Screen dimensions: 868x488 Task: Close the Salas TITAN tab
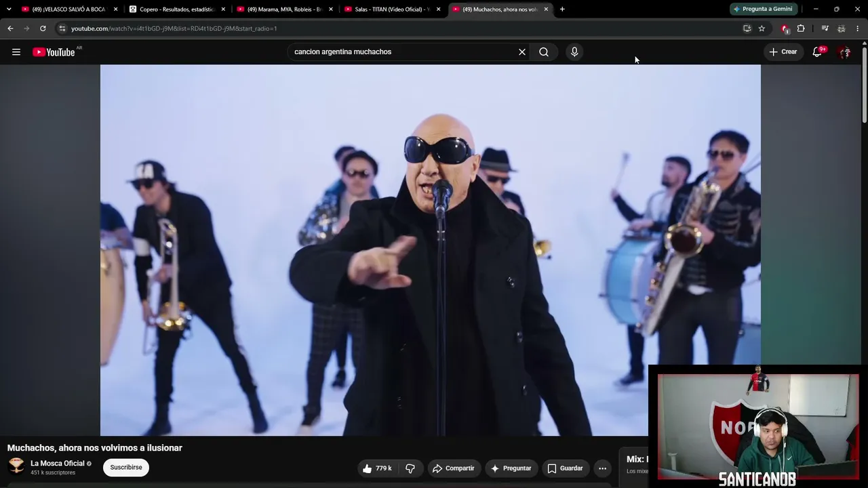[x=439, y=9]
